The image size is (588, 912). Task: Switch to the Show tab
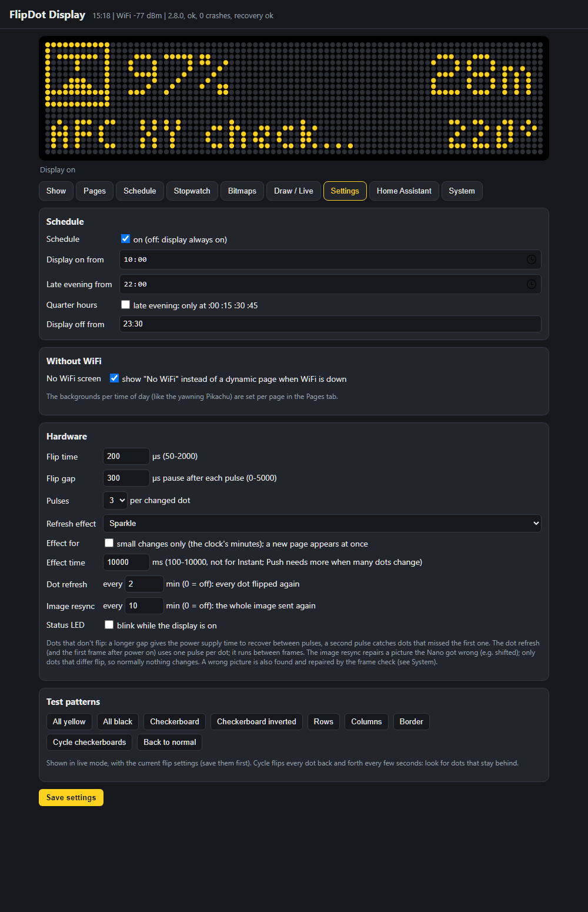pos(56,191)
